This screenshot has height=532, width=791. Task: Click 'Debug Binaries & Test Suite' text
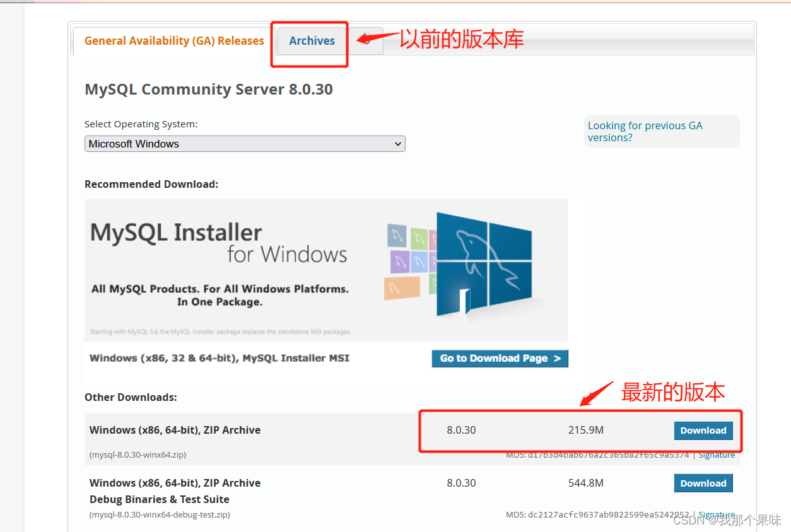(x=160, y=499)
